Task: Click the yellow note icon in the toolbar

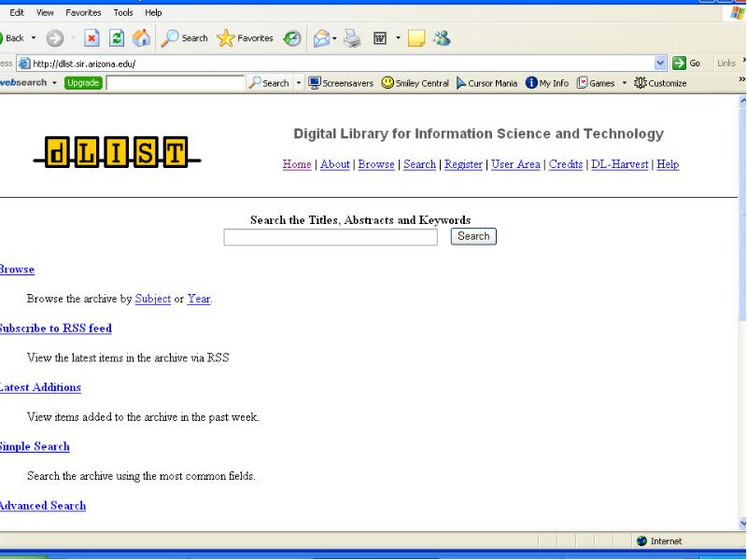Action: tap(416, 38)
